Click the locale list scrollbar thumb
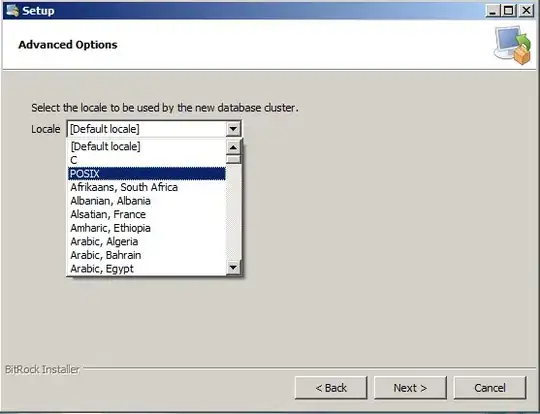540x414 pixels. tap(233, 159)
